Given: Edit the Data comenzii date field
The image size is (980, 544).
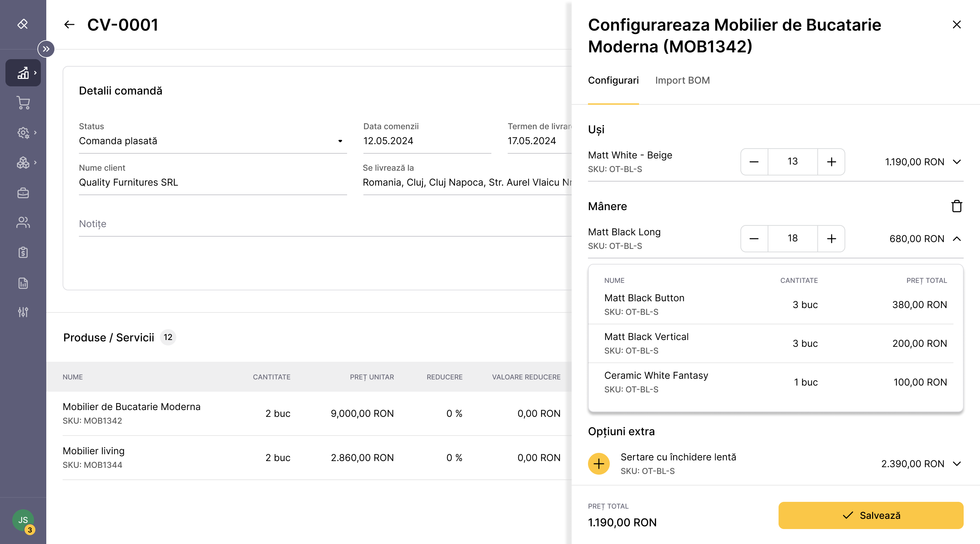Looking at the screenshot, I should [x=427, y=141].
